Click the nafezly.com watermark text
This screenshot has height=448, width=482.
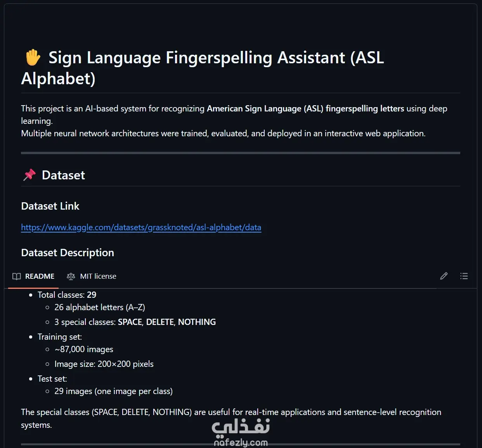(x=241, y=443)
